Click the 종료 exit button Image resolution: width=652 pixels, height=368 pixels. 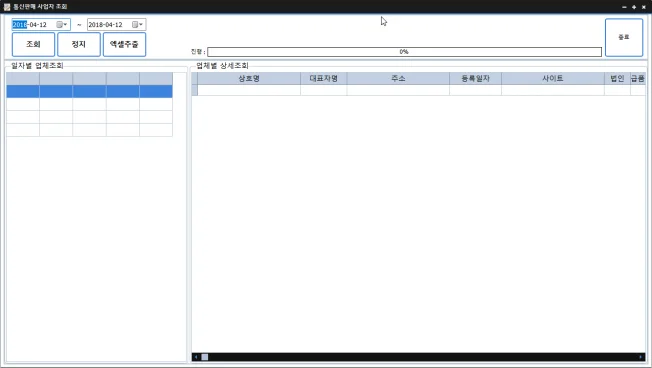click(x=624, y=37)
